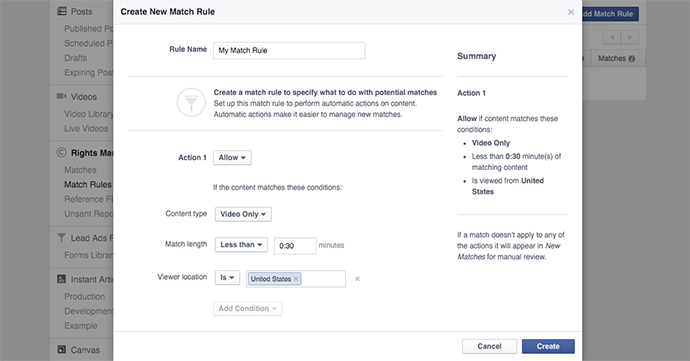Click the Instant Articles icon in sidebar
This screenshot has height=361, width=690.
tap(62, 279)
